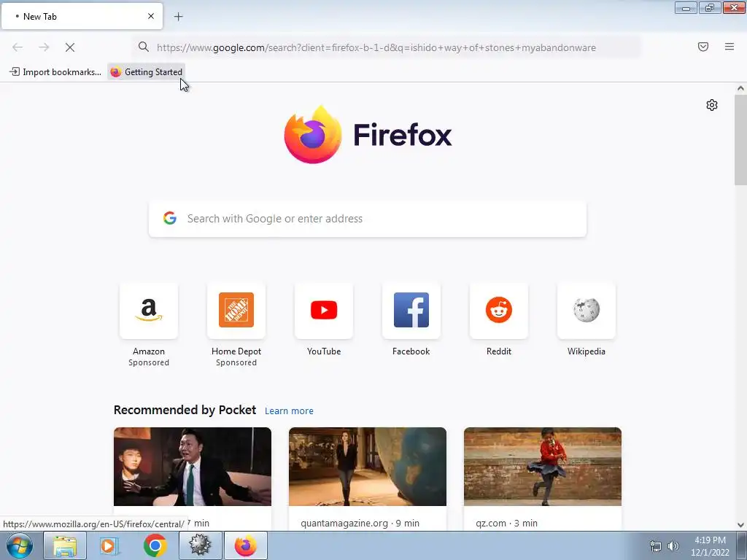This screenshot has height=560, width=747.
Task: Go forward using the forward arrow
Action: pos(44,47)
